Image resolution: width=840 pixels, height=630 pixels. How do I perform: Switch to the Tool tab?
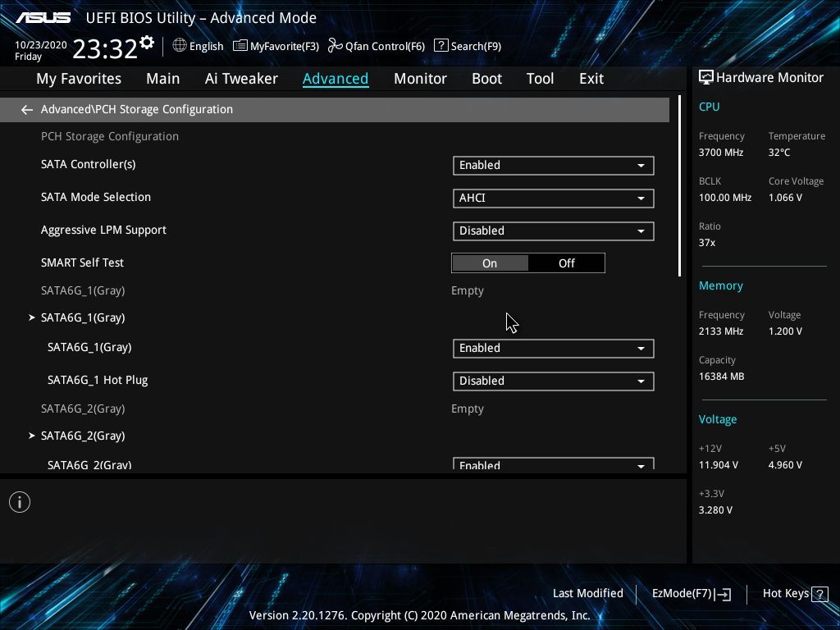tap(540, 79)
